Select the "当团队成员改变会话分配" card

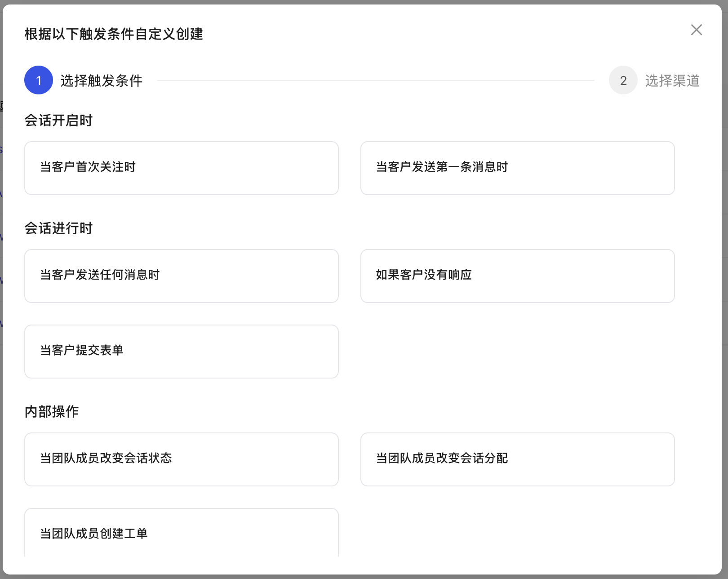coord(517,459)
